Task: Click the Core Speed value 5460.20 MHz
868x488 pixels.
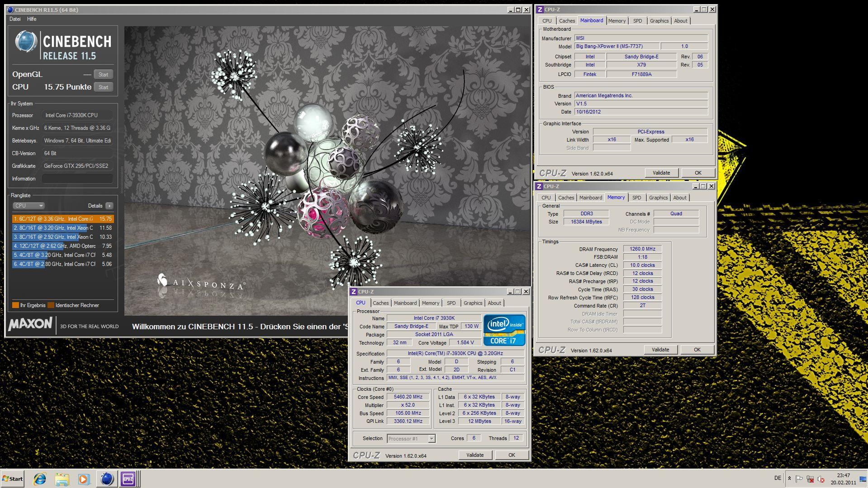Action: (408, 397)
